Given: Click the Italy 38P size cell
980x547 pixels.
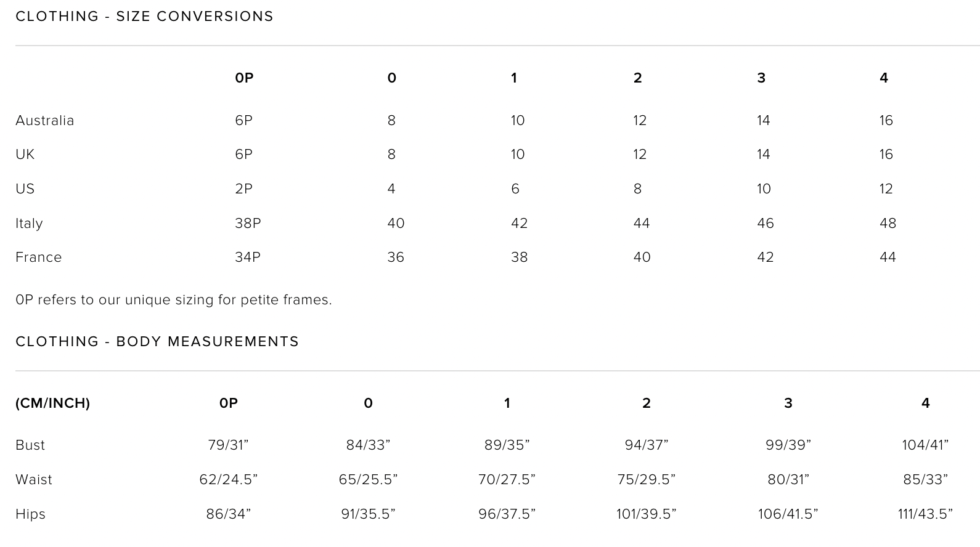Looking at the screenshot, I should (x=248, y=224).
